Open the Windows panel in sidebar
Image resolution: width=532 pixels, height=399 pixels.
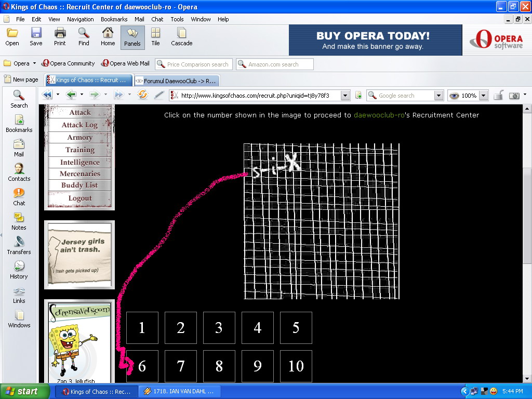(19, 319)
